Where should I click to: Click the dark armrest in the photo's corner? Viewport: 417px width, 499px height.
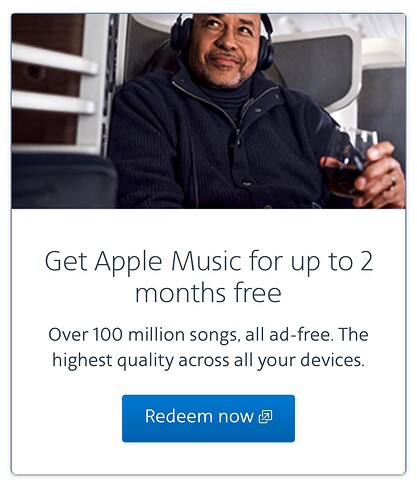click(63, 180)
